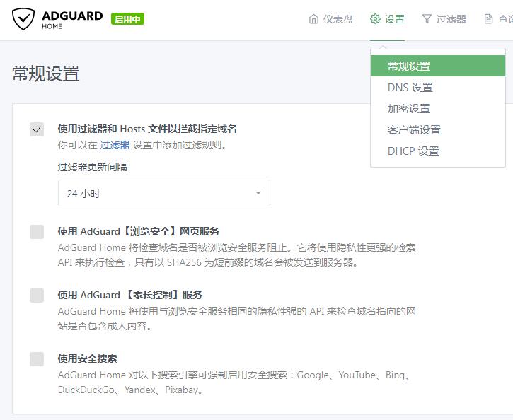Click the 使用过滤器和 Hosts 文件 label
The height and width of the screenshot is (420, 513).
[x=147, y=129]
